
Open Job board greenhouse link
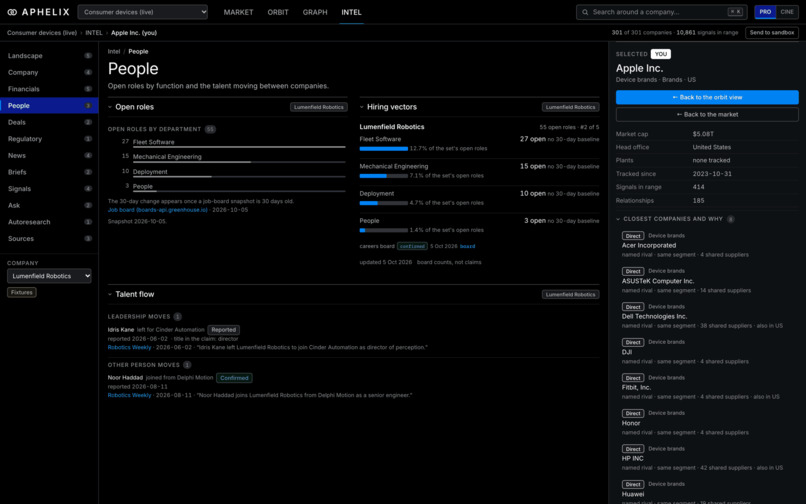[x=157, y=210]
